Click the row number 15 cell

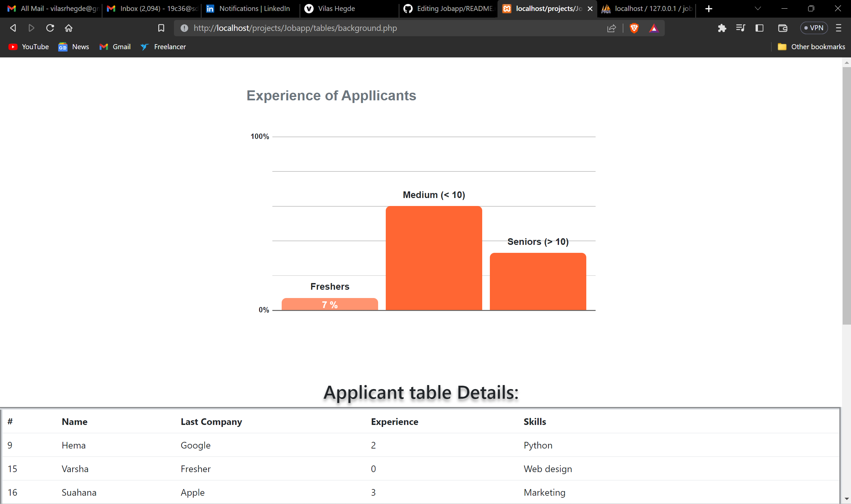pos(12,469)
